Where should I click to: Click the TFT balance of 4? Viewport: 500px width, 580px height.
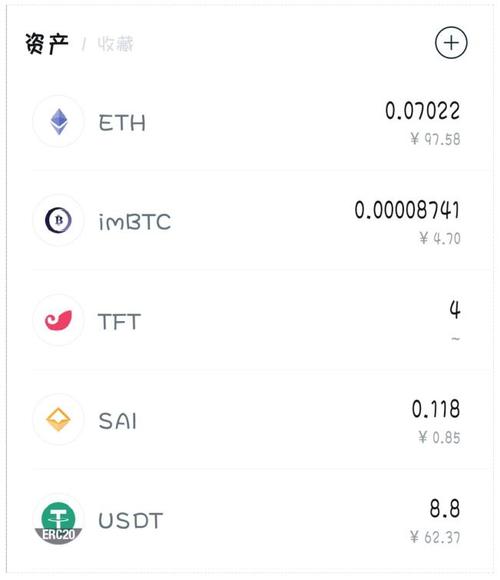tap(455, 310)
